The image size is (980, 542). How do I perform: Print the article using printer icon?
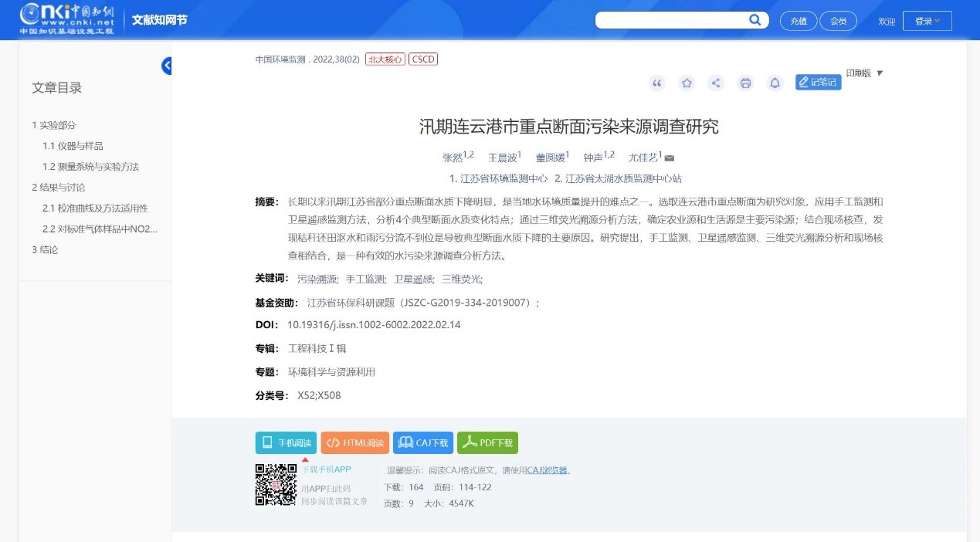pos(745,83)
